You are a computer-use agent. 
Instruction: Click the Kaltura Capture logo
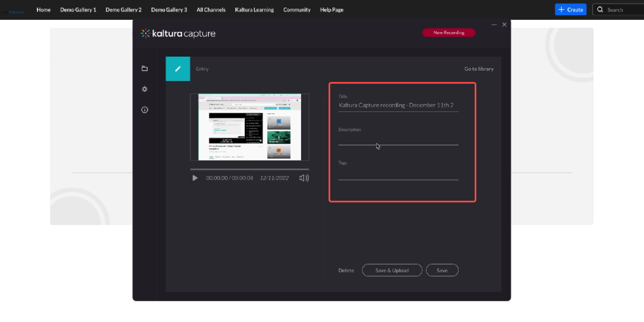178,33
